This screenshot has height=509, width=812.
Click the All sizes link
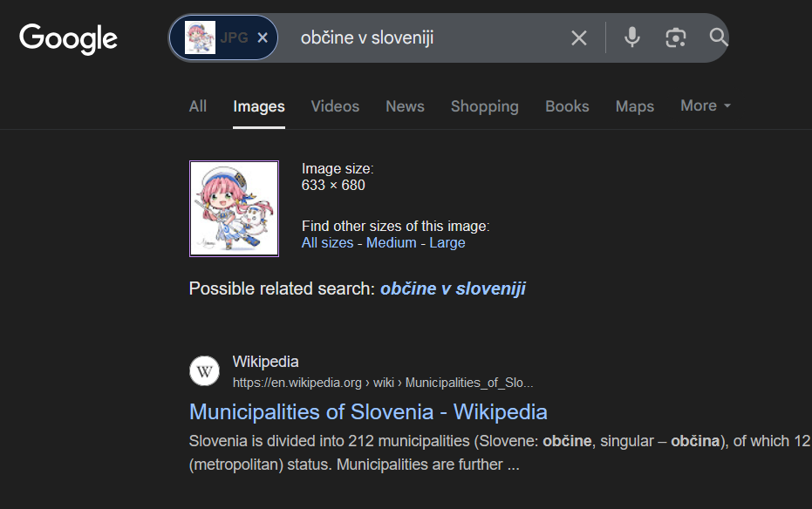327,243
